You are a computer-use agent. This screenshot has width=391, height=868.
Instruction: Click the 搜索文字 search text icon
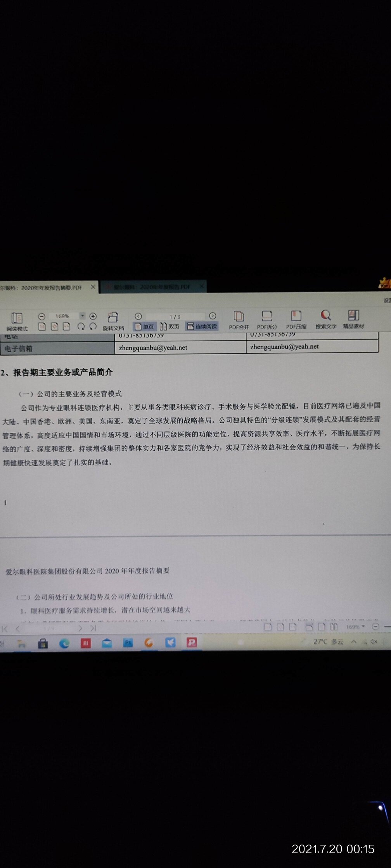click(x=326, y=319)
